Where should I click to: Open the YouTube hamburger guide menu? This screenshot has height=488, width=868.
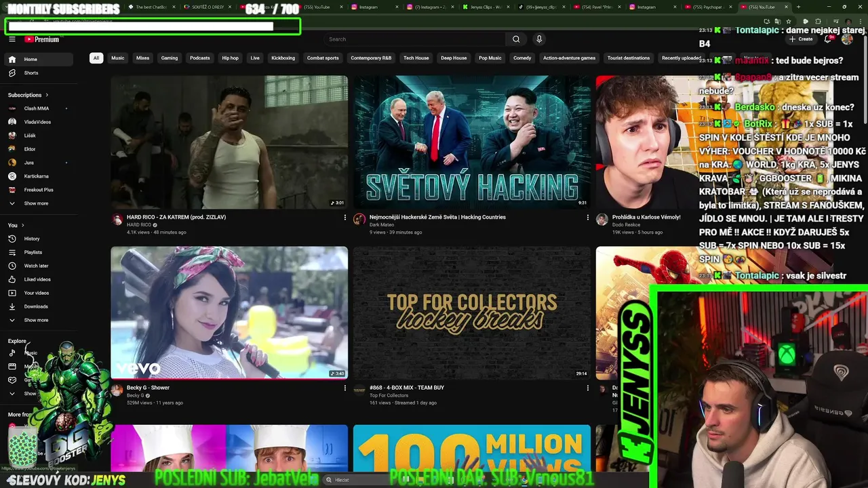tap(12, 39)
